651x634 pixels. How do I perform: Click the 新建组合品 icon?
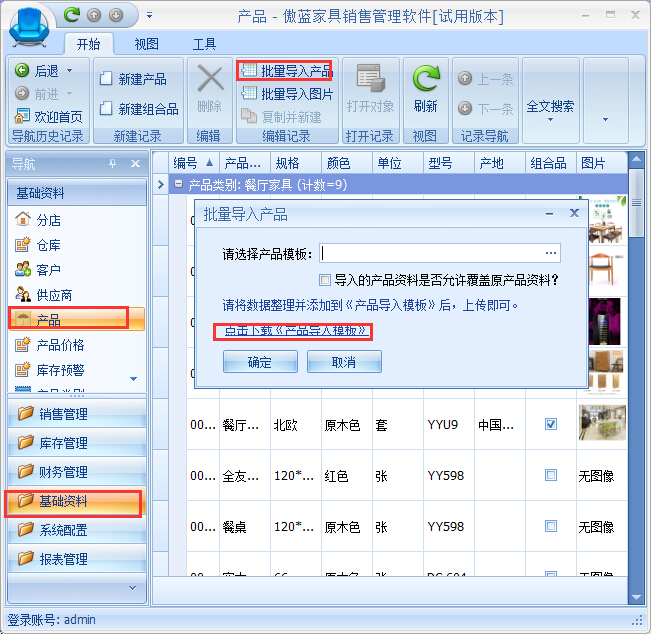[x=106, y=109]
